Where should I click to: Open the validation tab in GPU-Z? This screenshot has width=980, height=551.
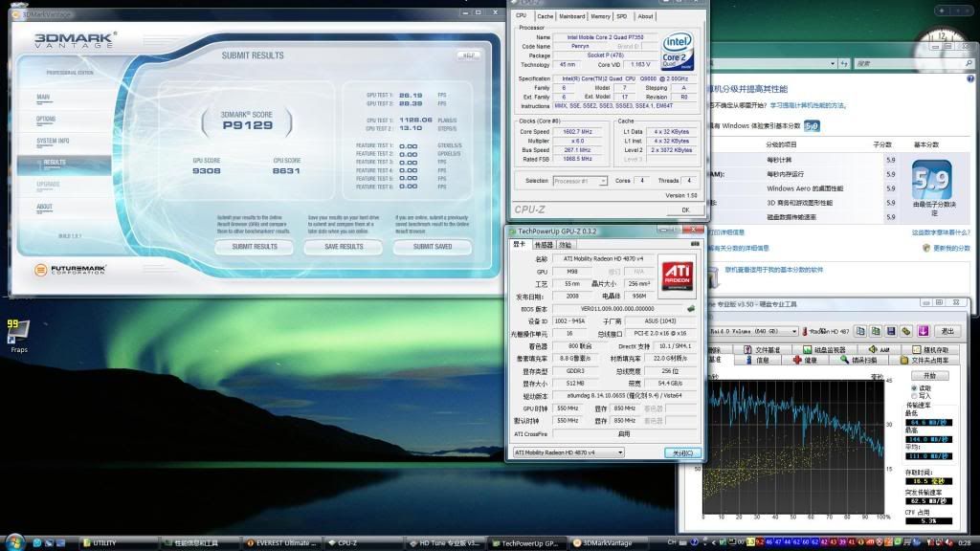(x=565, y=245)
